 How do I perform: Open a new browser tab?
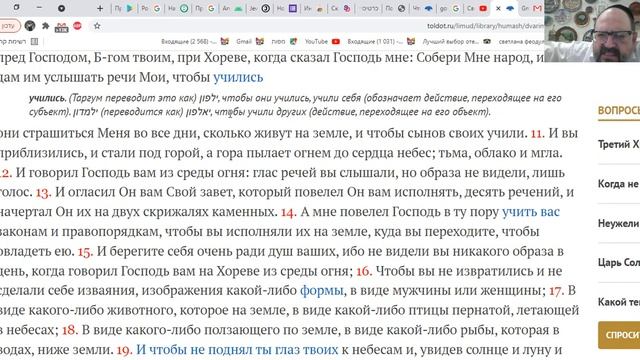(x=100, y=8)
